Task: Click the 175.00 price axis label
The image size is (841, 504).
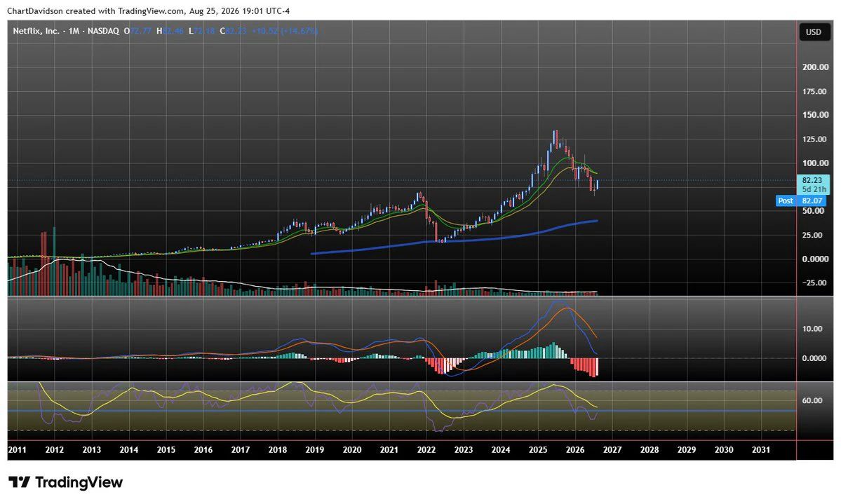Action: click(815, 92)
